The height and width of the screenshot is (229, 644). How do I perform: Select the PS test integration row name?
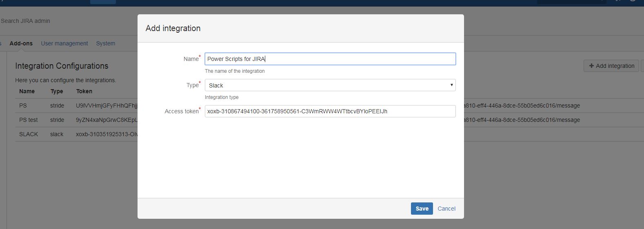[x=28, y=120]
